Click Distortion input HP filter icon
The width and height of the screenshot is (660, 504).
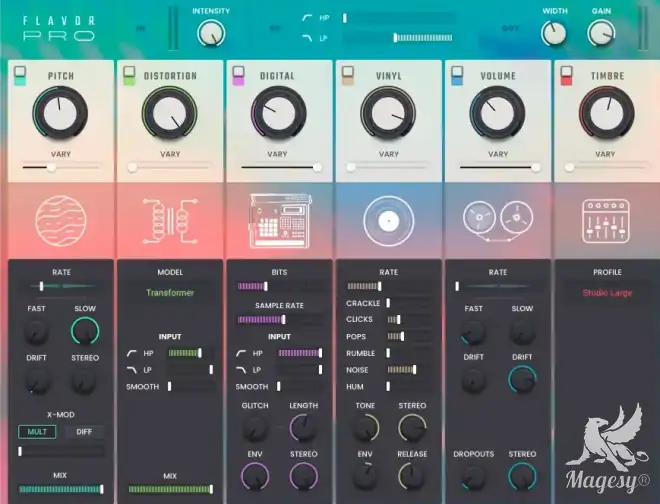pos(132,353)
